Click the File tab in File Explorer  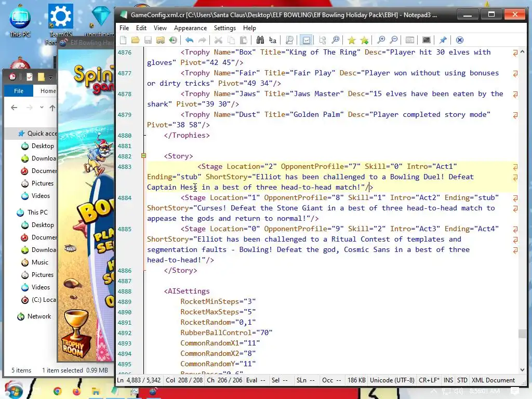coord(19,91)
